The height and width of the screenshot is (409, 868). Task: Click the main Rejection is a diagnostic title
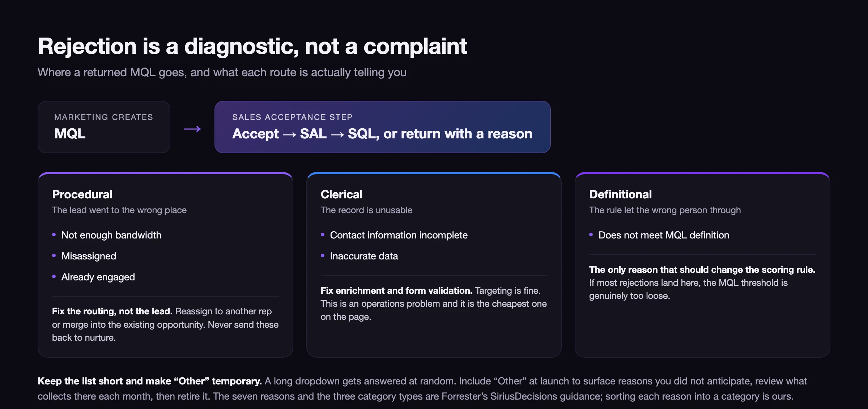252,47
